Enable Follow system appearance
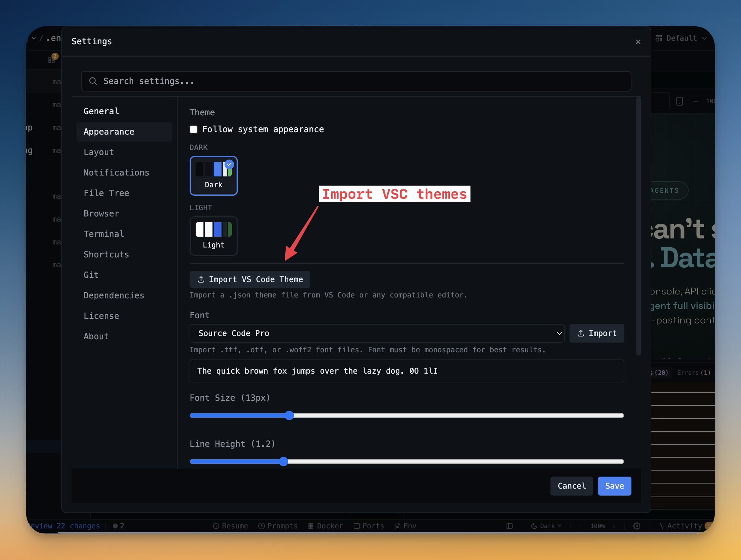Viewport: 741px width, 560px height. 194,129
